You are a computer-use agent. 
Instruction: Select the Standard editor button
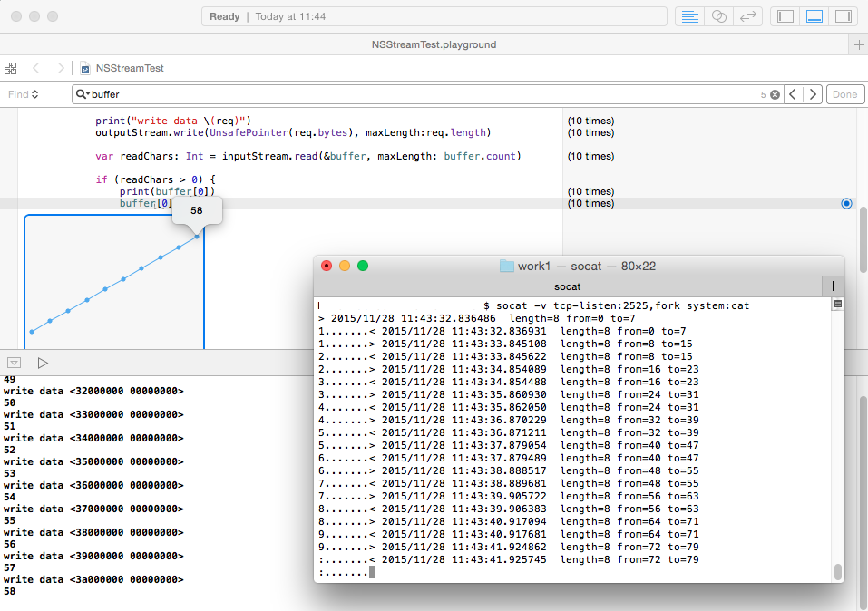[690, 16]
